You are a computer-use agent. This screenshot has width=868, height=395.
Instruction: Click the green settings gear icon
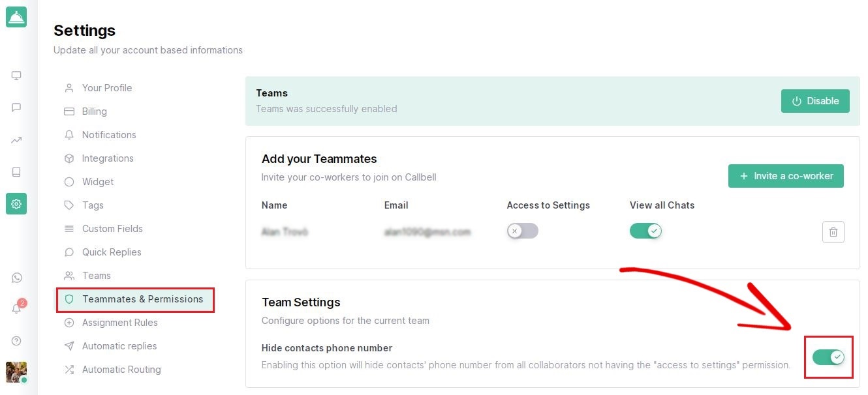[x=16, y=204]
